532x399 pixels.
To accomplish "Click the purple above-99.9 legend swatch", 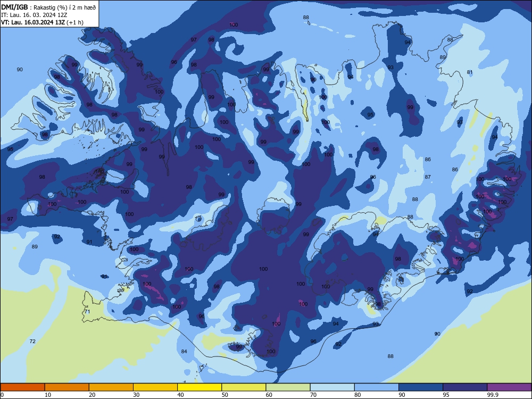I will tap(509, 387).
